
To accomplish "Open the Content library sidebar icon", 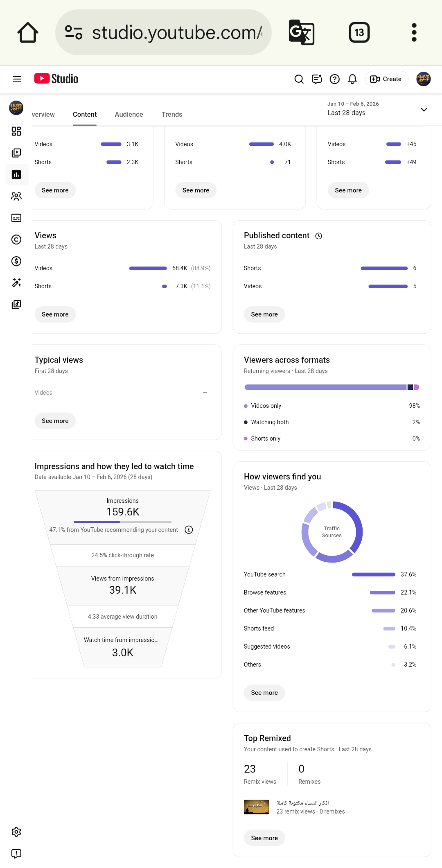I will point(16,153).
